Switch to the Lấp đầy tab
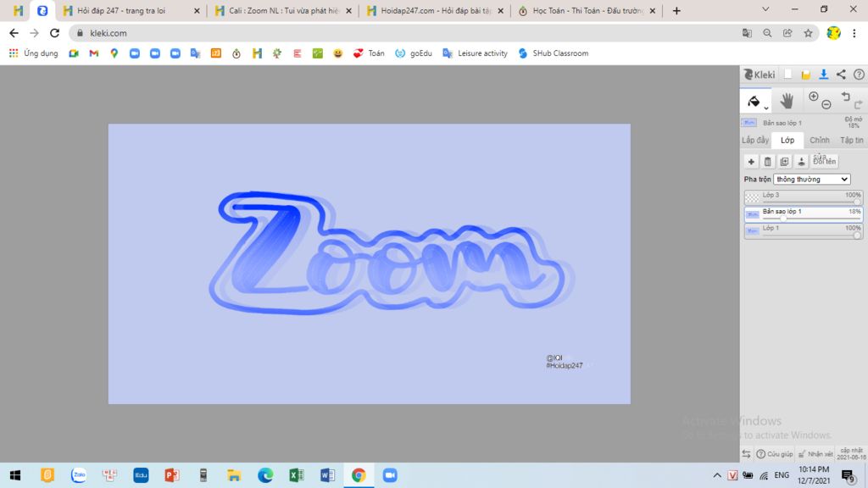The image size is (868, 488). [755, 140]
